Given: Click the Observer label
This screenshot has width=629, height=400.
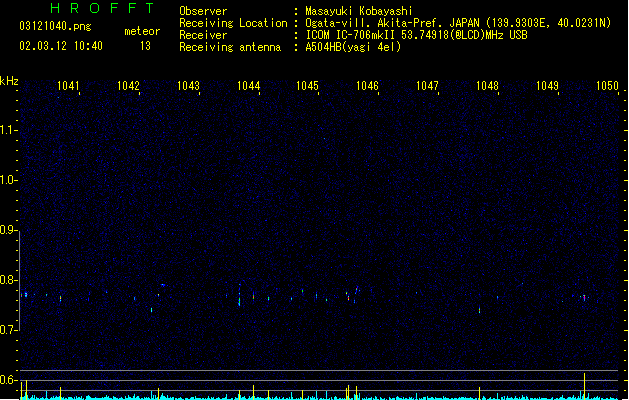Looking at the screenshot, I should 203,11.
